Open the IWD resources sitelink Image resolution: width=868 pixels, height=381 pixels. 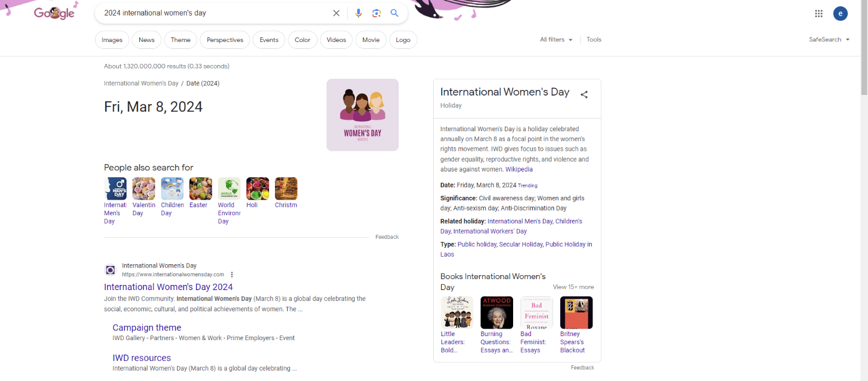pyautogui.click(x=142, y=357)
